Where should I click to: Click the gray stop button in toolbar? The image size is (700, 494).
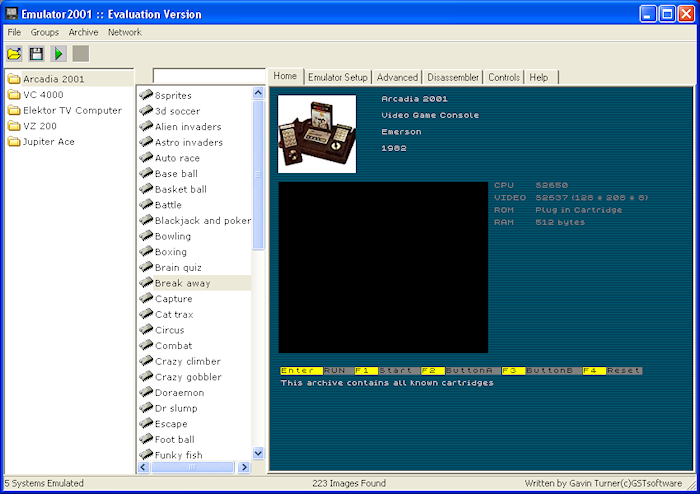81,54
